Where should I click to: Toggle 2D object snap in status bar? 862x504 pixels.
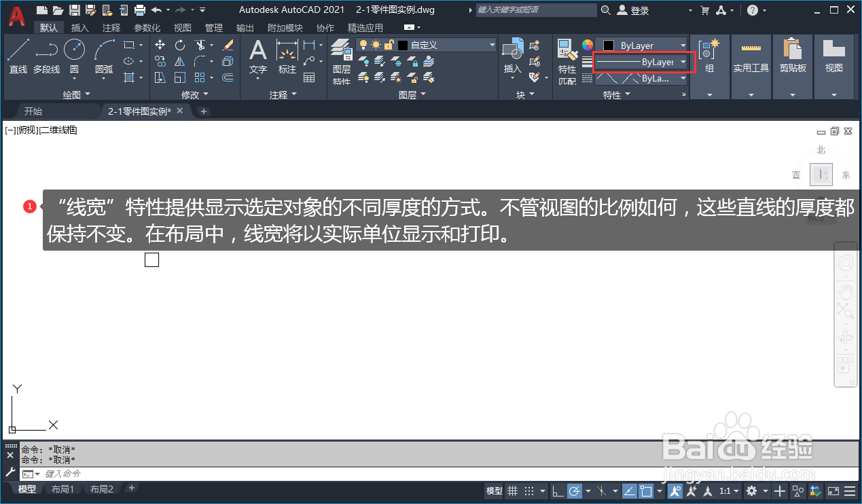647,490
